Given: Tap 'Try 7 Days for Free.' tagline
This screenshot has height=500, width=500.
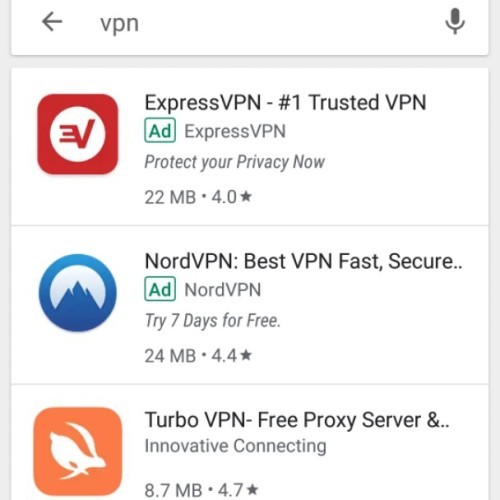Looking at the screenshot, I should tap(213, 321).
